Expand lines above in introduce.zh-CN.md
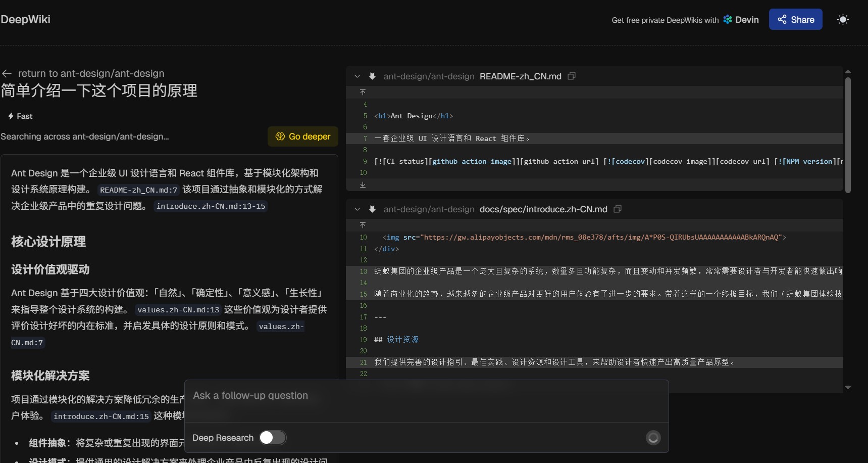868x463 pixels. click(363, 225)
